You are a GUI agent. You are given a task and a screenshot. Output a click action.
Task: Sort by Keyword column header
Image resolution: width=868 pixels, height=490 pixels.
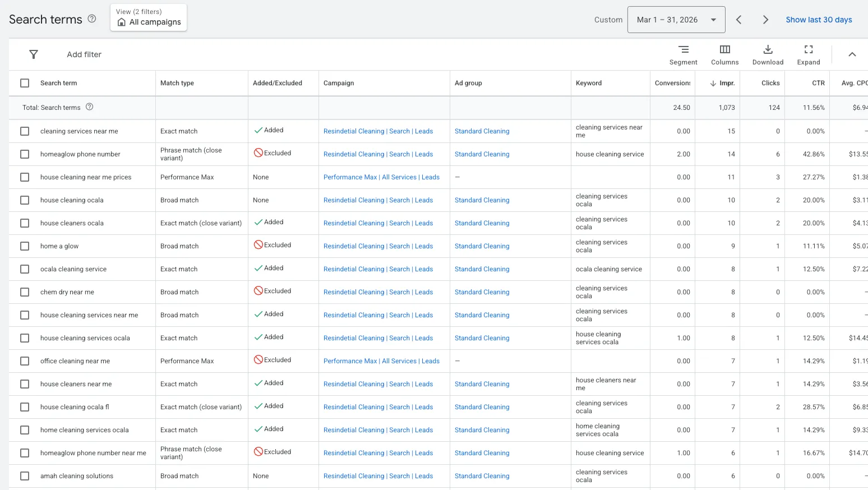coord(589,83)
